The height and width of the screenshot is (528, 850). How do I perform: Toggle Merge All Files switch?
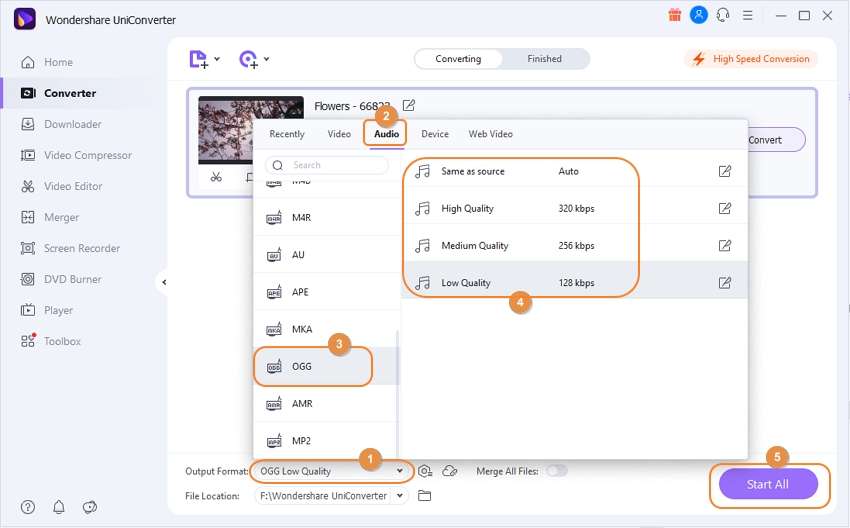557,471
